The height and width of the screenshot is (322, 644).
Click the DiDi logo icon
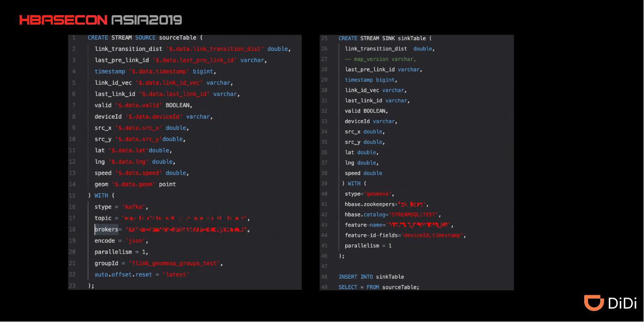pos(594,302)
